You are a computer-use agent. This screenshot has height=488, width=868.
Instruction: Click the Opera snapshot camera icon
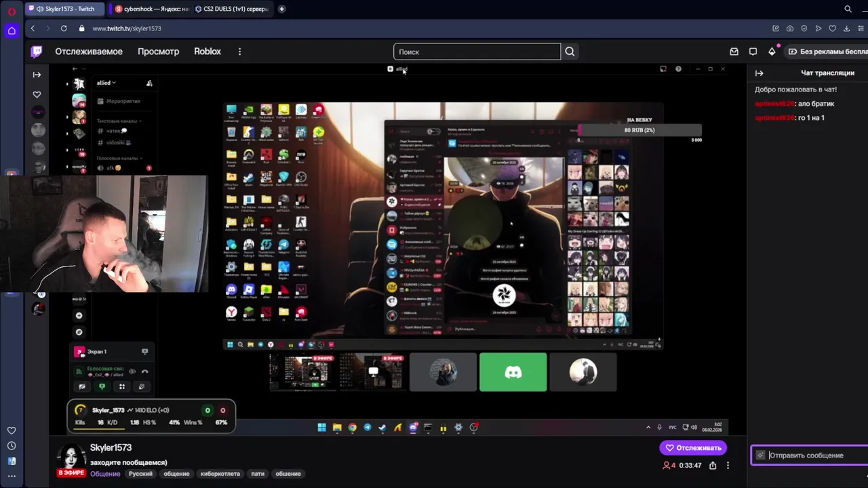(x=790, y=28)
